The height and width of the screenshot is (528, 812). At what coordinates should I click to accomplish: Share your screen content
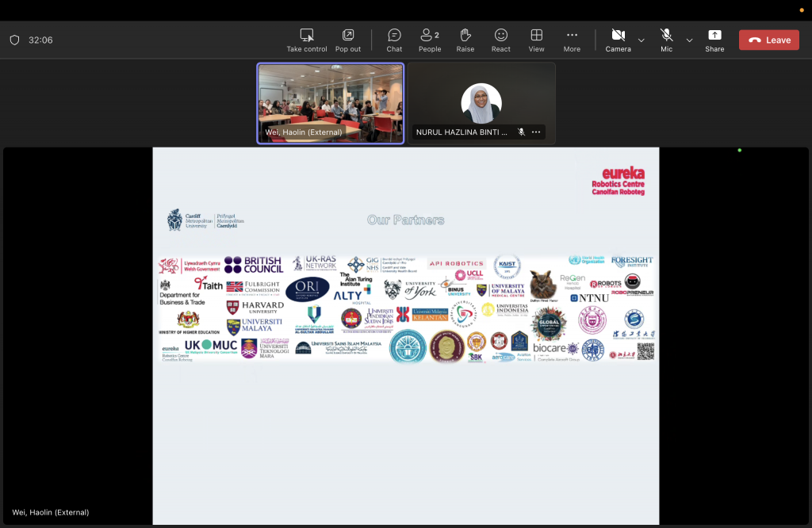click(714, 40)
